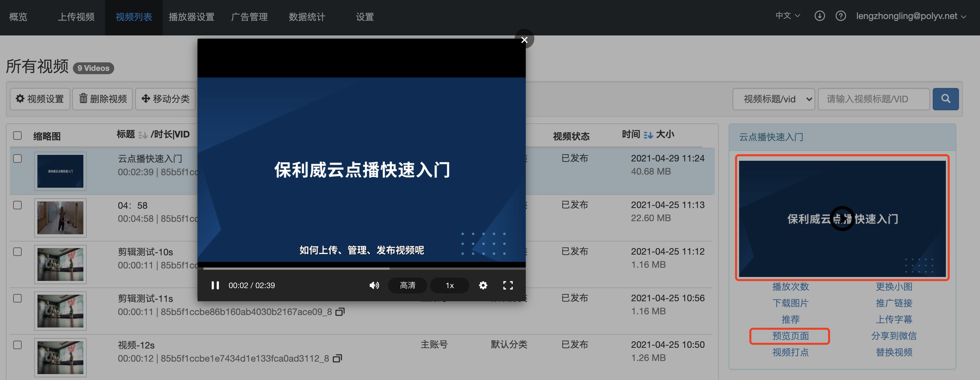Open the 视频-12s thumbnail
The width and height of the screenshot is (980, 380).
tap(60, 358)
